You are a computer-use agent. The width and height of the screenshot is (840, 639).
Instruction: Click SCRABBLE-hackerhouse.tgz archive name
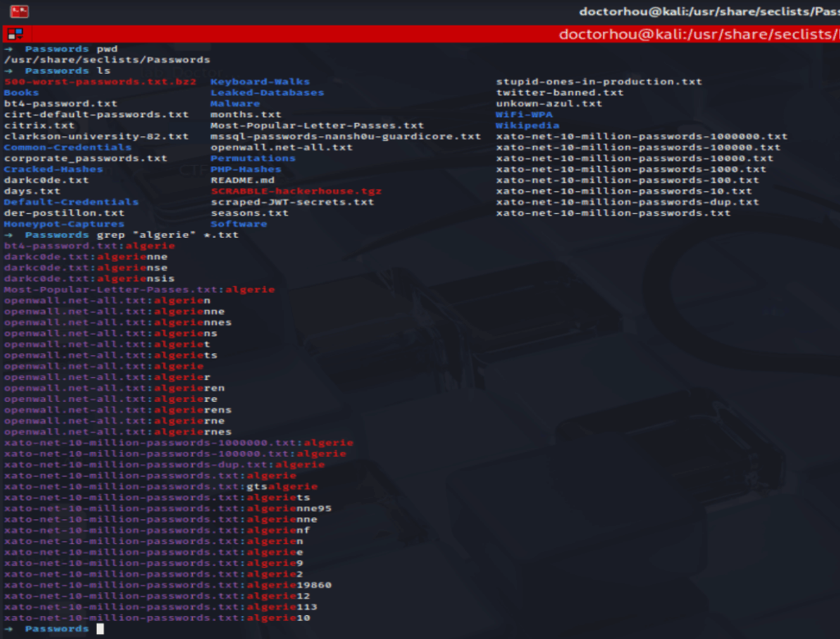296,191
